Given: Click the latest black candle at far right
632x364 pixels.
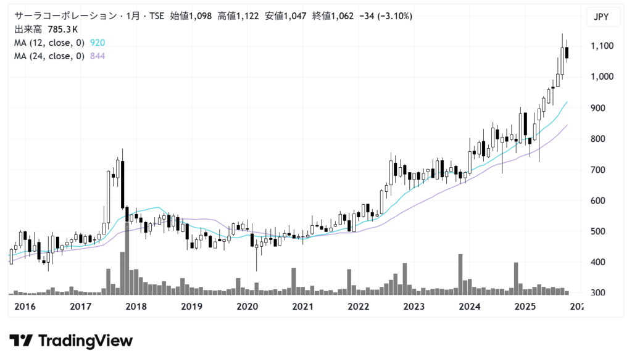Looking at the screenshot, I should pos(567,53).
